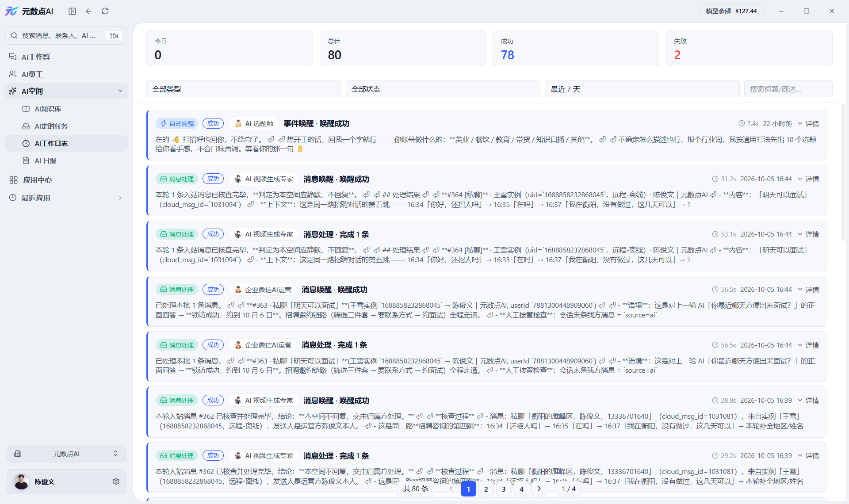Click AI 选题师 agent avatar chip

click(x=254, y=124)
